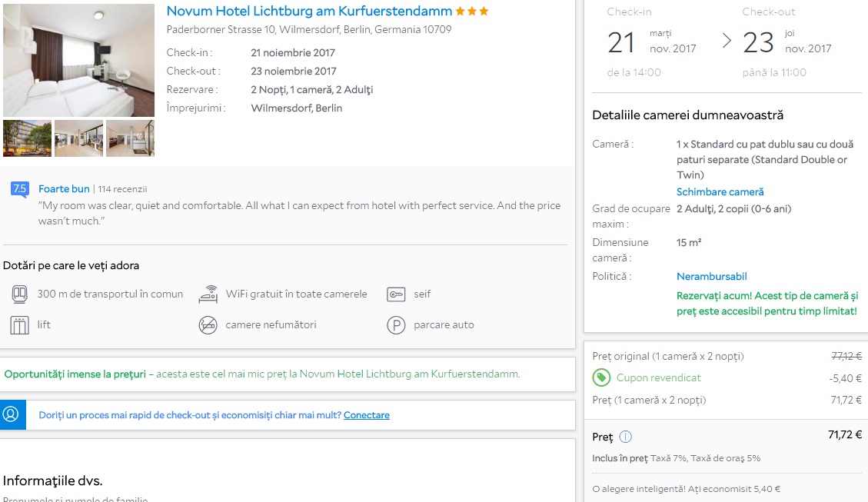Click the arrow between check-in and check-out dates
The height and width of the screenshot is (502, 868).
[727, 42]
